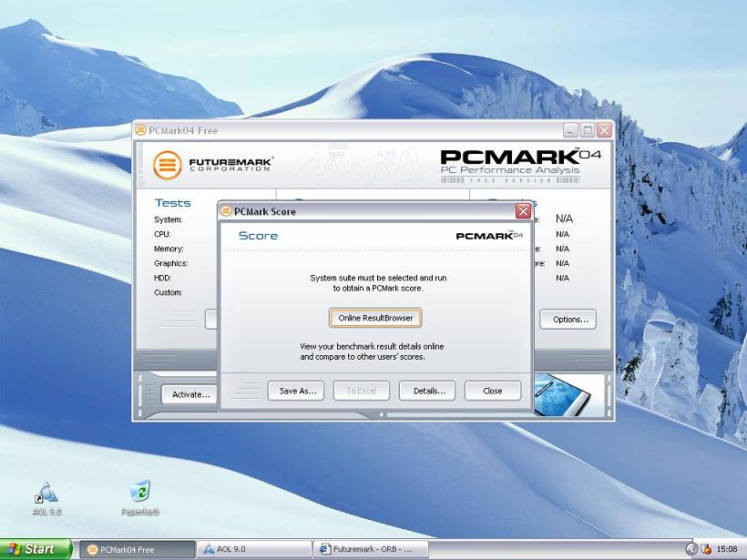Image resolution: width=747 pixels, height=560 pixels.
Task: Expand hidden system tray icons arrow
Action: tap(691, 549)
